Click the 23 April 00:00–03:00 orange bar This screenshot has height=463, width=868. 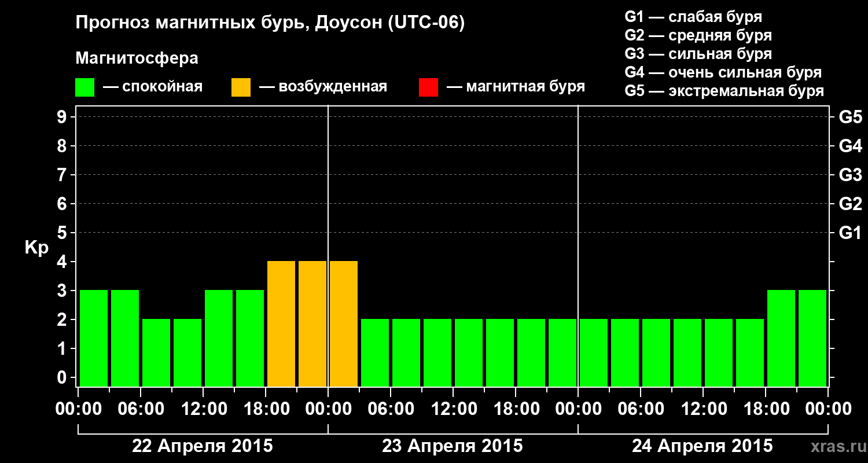coord(344,324)
